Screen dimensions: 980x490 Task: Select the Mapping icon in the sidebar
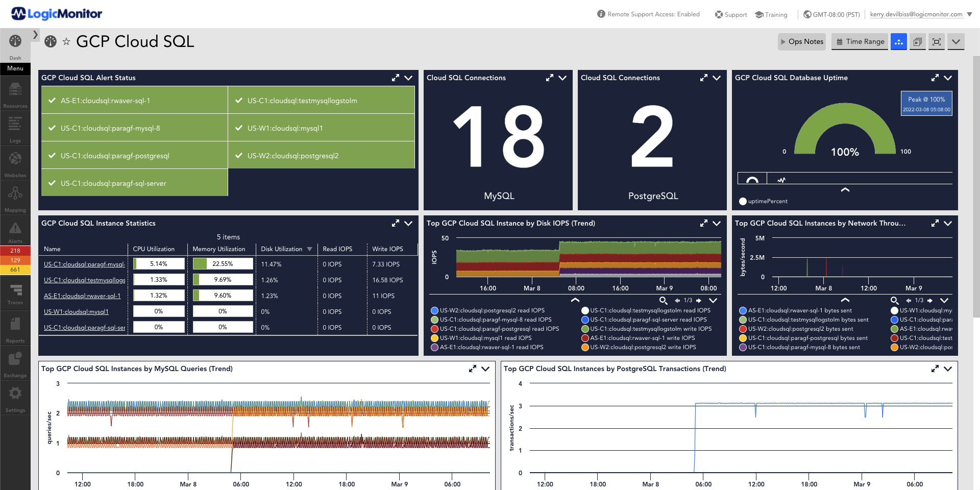pyautogui.click(x=15, y=197)
